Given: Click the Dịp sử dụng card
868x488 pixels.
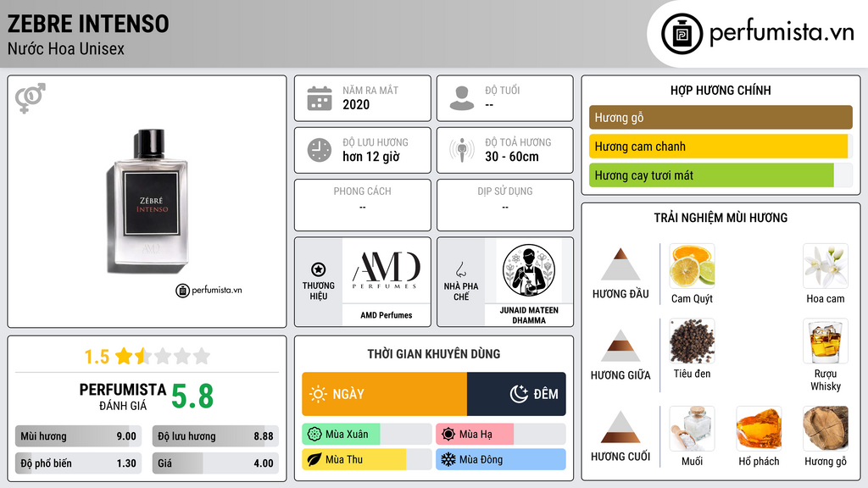Looking at the screenshot, I should click(505, 205).
